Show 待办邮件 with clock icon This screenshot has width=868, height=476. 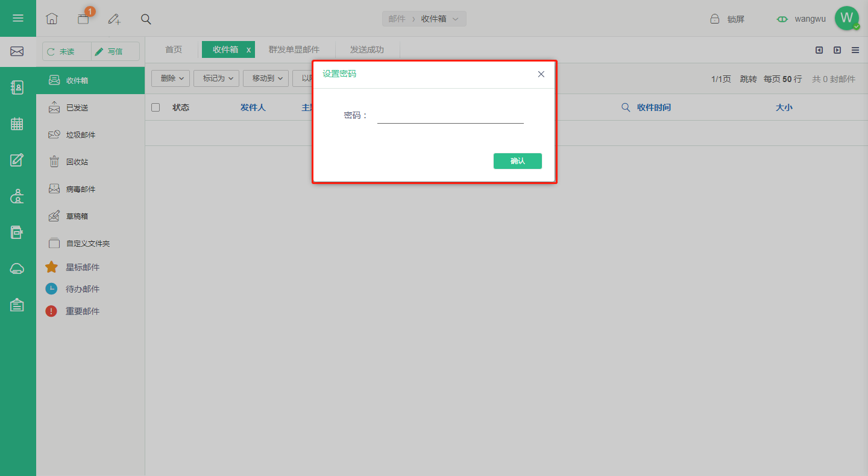pyautogui.click(x=83, y=289)
